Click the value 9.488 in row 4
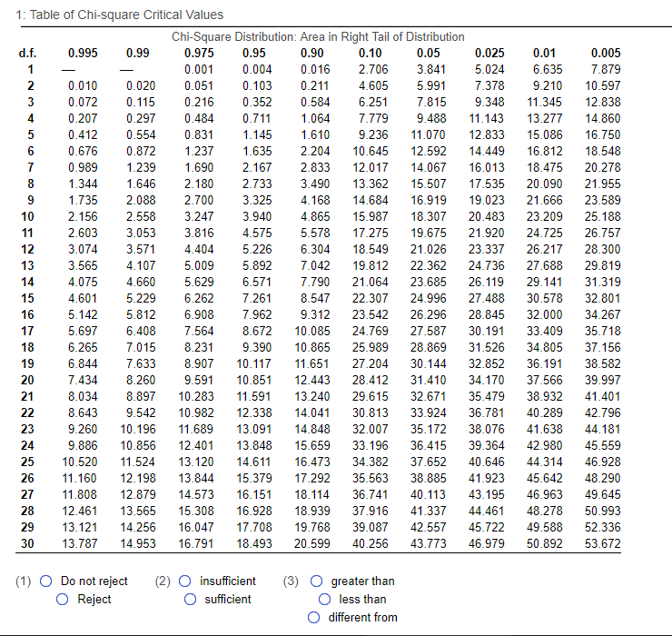This screenshot has width=672, height=636. click(431, 118)
